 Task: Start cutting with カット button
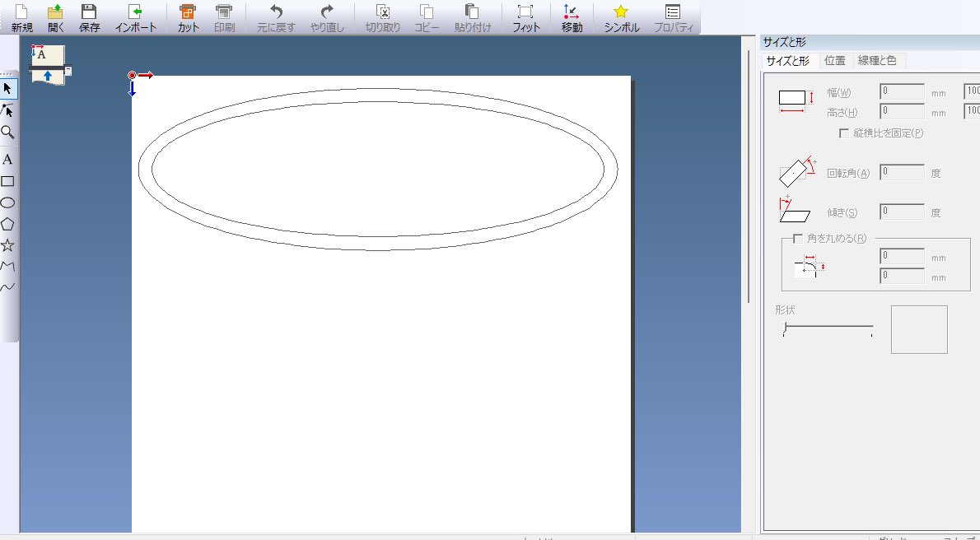[188, 17]
